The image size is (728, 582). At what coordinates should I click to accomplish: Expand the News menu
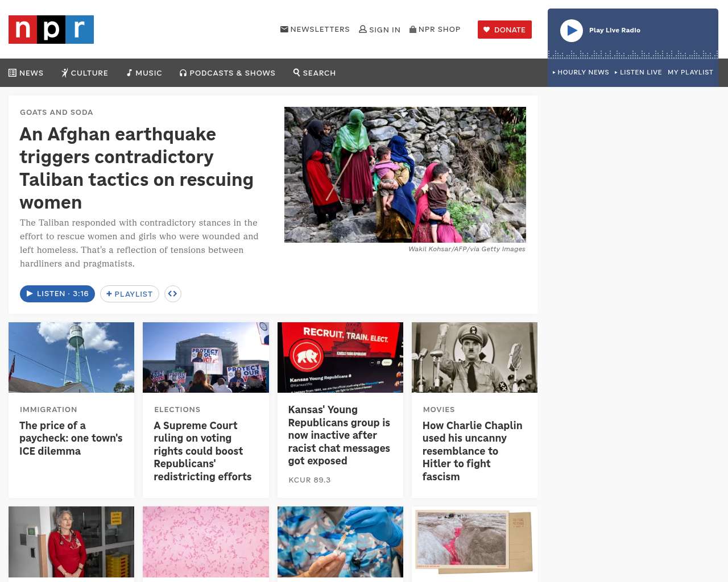point(26,73)
